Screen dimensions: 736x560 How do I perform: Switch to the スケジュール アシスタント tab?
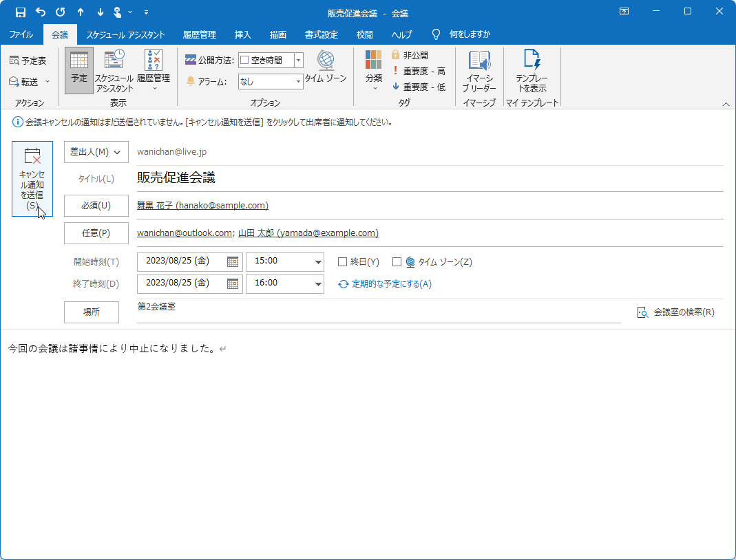pos(125,34)
